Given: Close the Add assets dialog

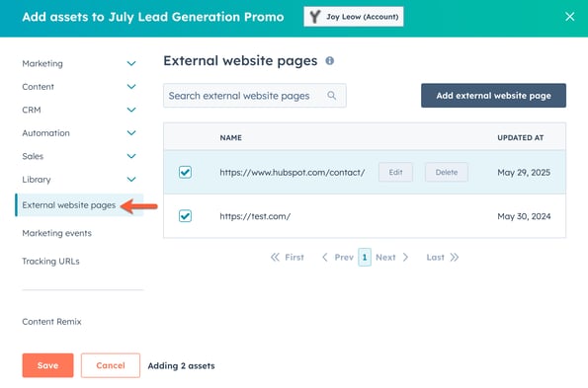Looking at the screenshot, I should [569, 17].
